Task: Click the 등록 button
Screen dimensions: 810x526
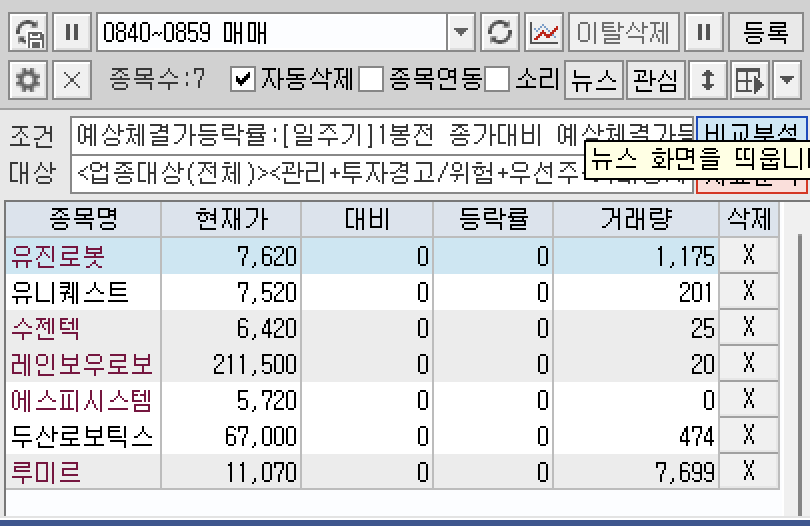Action: point(766,33)
